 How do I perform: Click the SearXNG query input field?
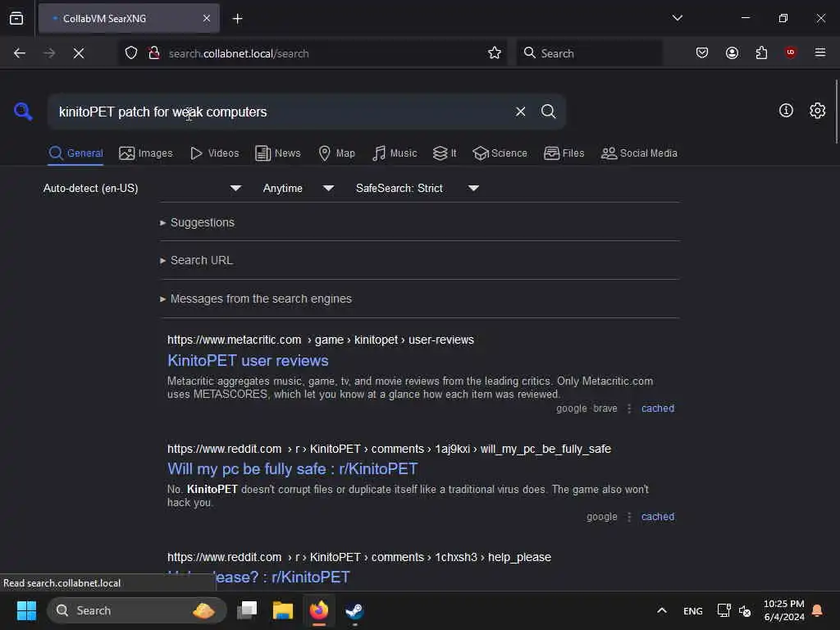(279, 112)
